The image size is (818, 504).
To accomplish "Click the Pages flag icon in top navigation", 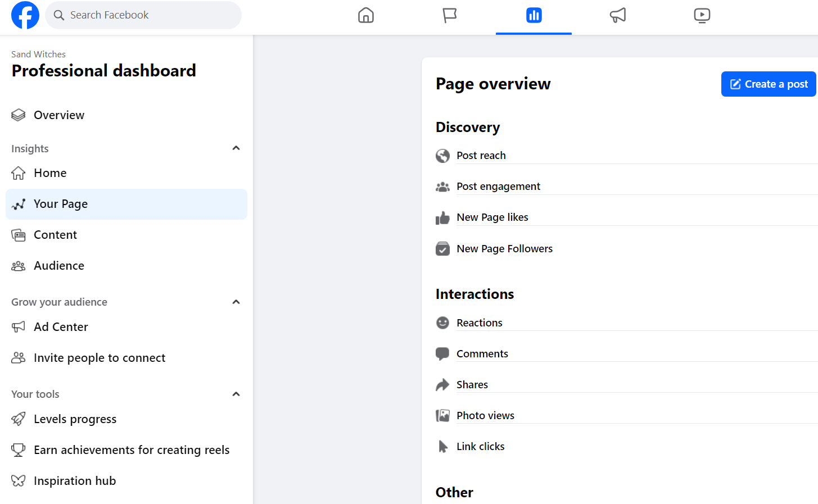I will tap(449, 15).
